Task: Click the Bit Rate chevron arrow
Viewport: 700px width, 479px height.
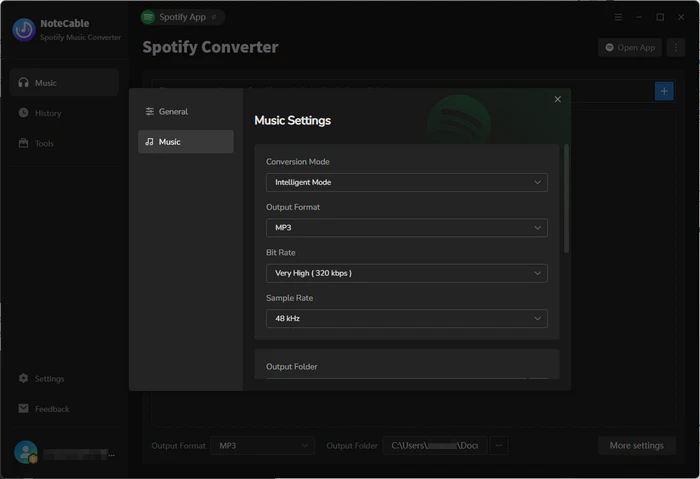Action: tap(538, 273)
